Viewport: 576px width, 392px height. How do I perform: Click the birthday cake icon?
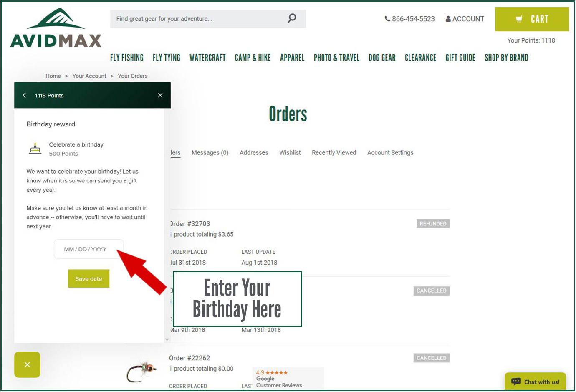(35, 149)
